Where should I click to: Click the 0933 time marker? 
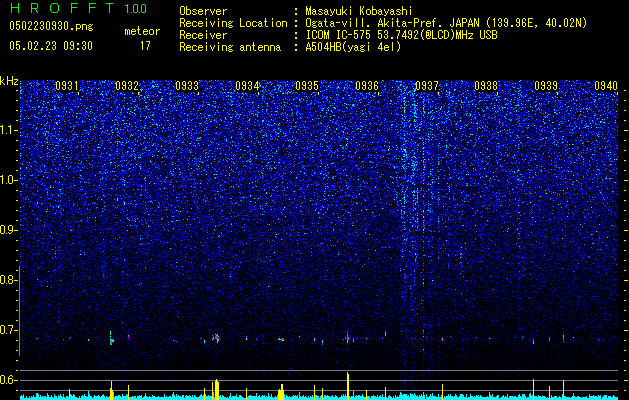point(187,86)
